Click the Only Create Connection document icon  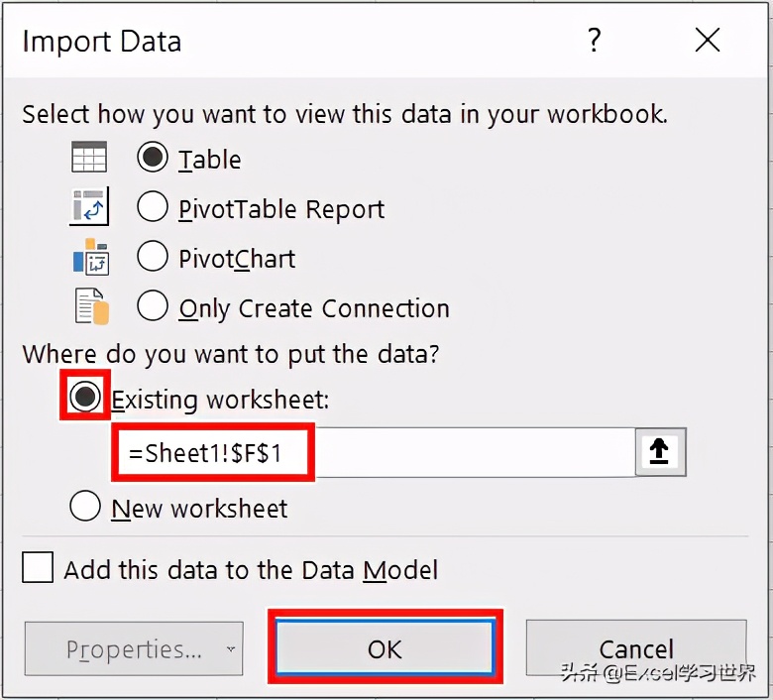pyautogui.click(x=91, y=306)
